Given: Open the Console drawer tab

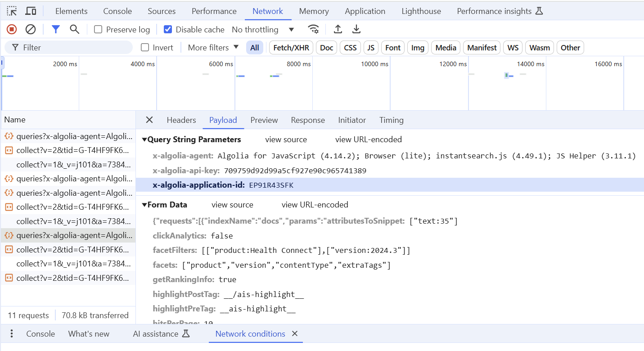Looking at the screenshot, I should (x=41, y=333).
